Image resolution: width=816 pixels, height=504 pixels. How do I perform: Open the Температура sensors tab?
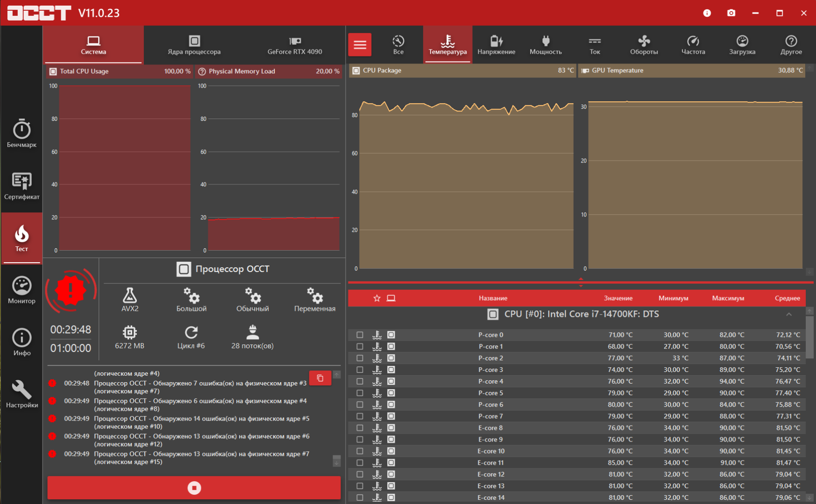click(447, 45)
